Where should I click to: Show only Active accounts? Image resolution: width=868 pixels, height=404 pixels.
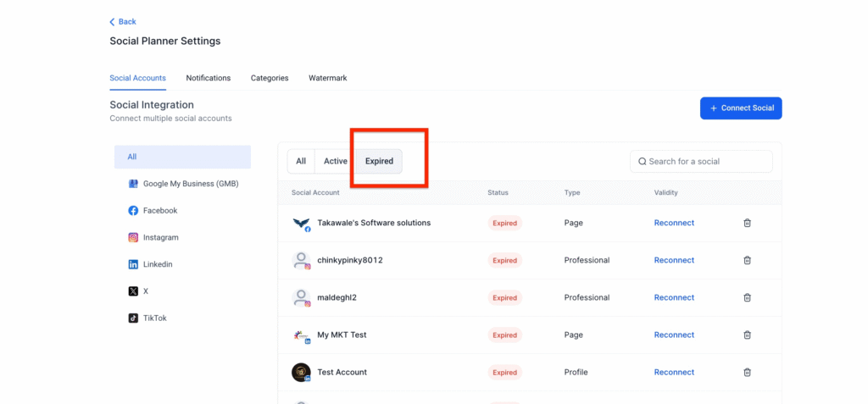click(x=335, y=161)
